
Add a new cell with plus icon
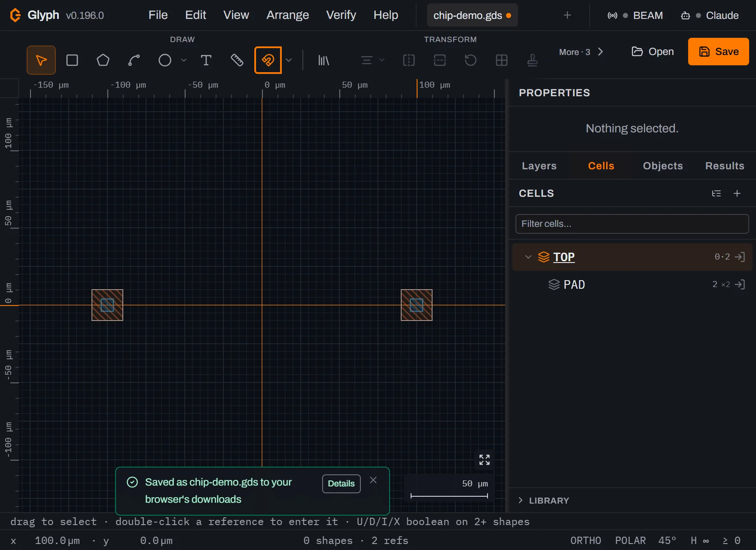pyautogui.click(x=737, y=193)
